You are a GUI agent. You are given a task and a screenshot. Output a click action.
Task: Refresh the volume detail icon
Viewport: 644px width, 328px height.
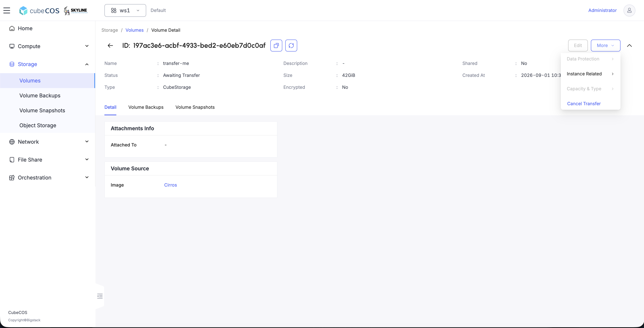[x=291, y=46]
